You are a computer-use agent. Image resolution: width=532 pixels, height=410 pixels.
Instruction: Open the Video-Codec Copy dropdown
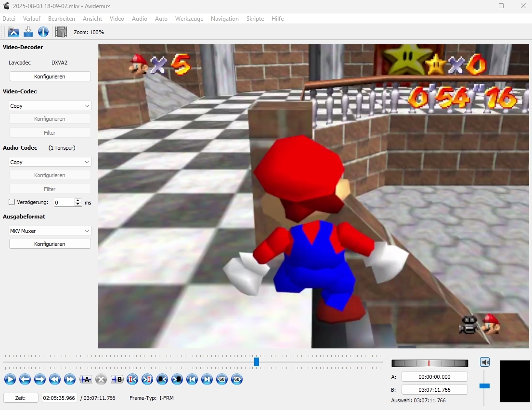(x=50, y=106)
